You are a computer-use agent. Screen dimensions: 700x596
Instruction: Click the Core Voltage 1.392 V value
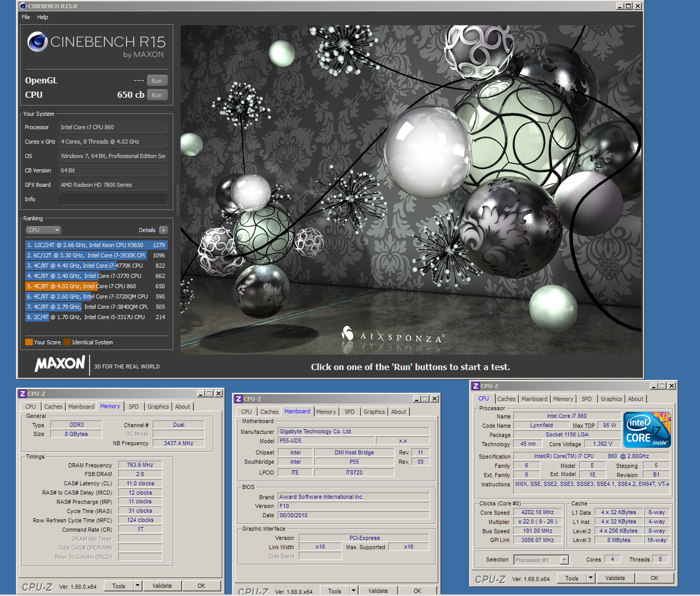coord(603,444)
